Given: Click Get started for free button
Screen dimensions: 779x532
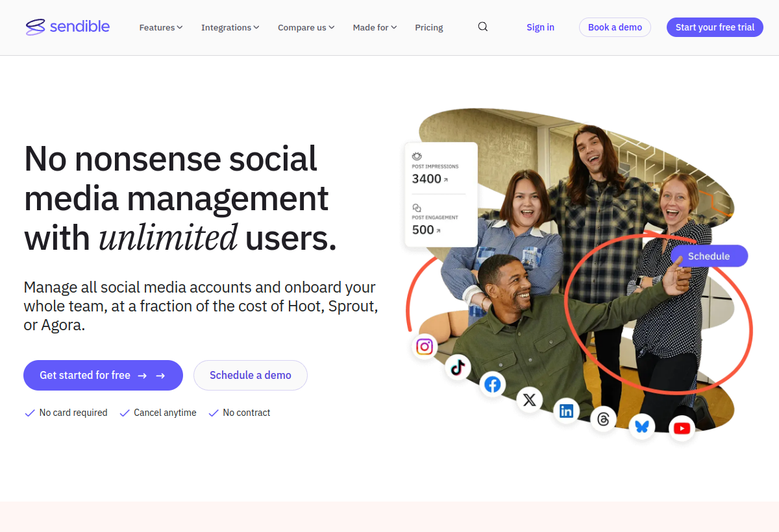Looking at the screenshot, I should (x=103, y=375).
